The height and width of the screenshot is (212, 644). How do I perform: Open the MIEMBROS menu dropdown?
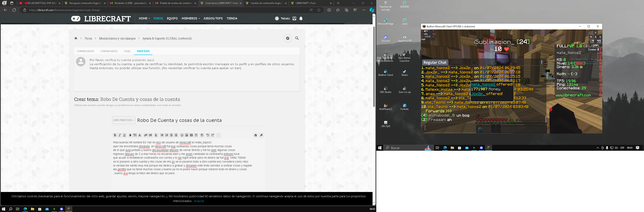click(191, 18)
